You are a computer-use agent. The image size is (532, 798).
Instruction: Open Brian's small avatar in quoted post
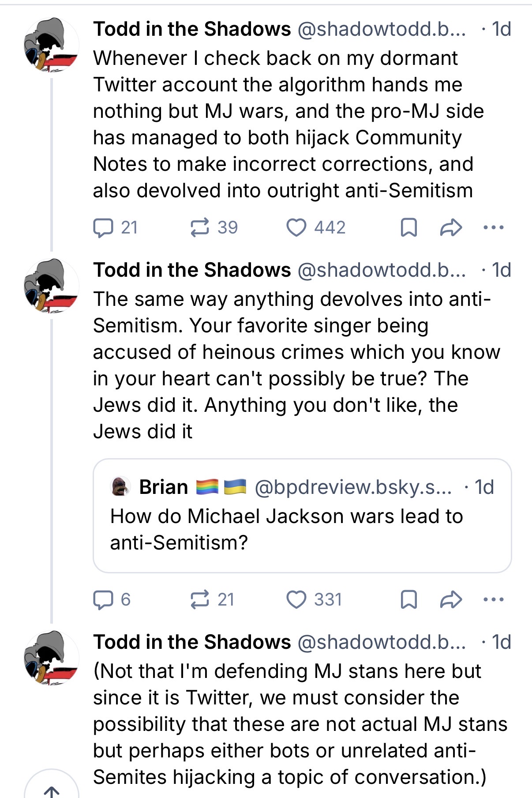click(x=120, y=487)
